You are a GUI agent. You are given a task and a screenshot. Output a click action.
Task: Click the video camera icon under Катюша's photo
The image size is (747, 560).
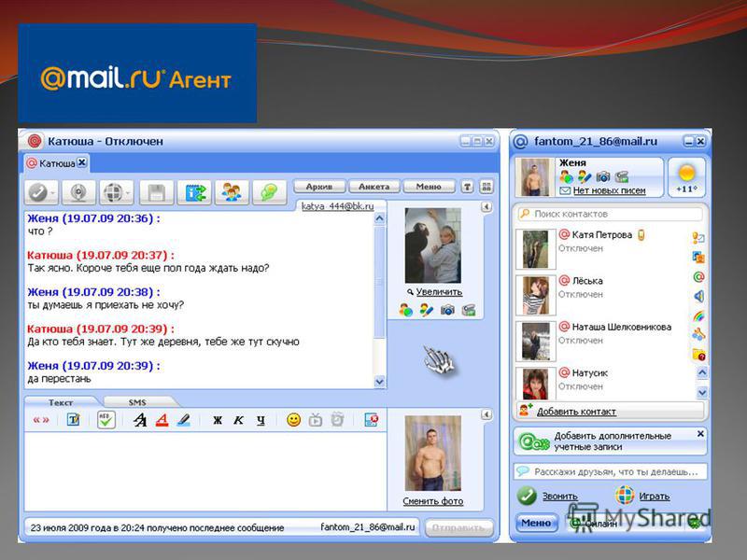click(x=469, y=311)
